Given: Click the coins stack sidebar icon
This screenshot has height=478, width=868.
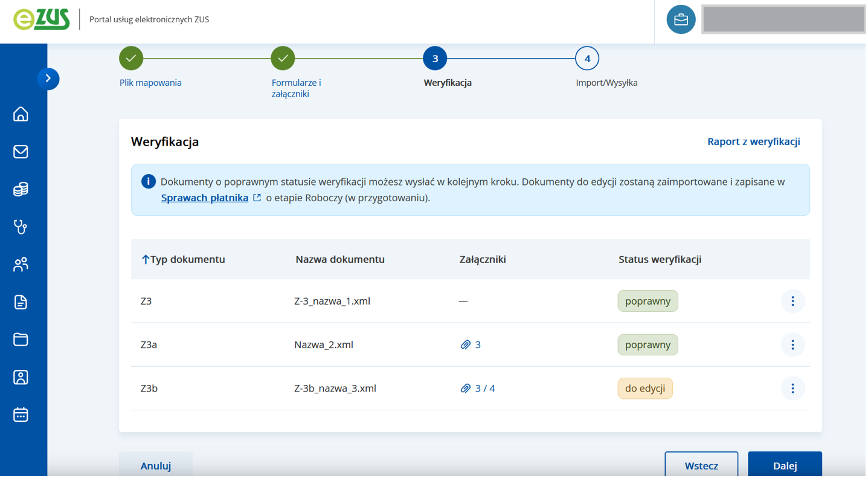Looking at the screenshot, I should pyautogui.click(x=21, y=190).
